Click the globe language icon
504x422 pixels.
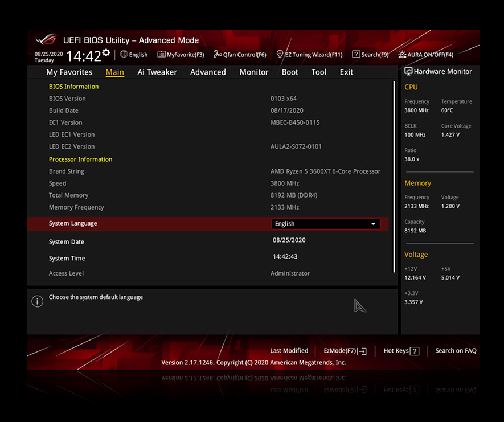tap(124, 55)
